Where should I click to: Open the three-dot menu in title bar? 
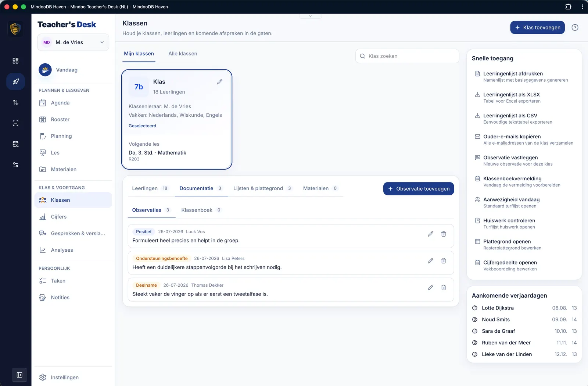[582, 7]
